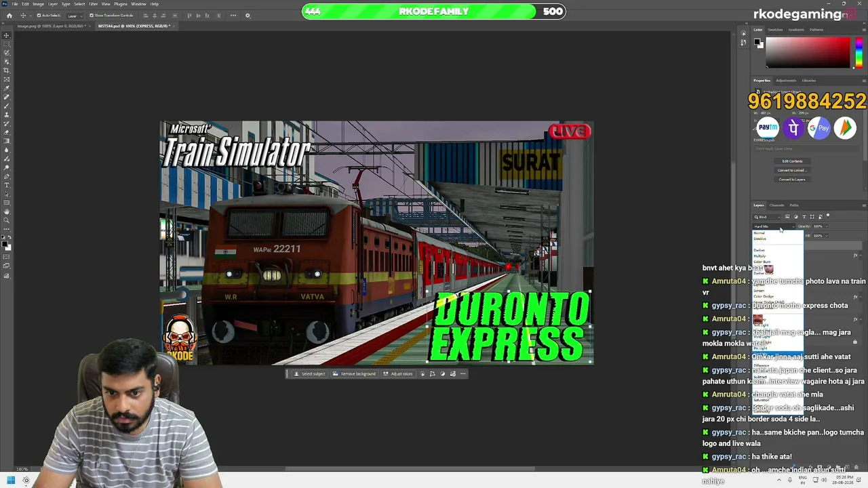Viewport: 868px width, 488px height.
Task: Click Convert to Linked button
Action: [792, 170]
